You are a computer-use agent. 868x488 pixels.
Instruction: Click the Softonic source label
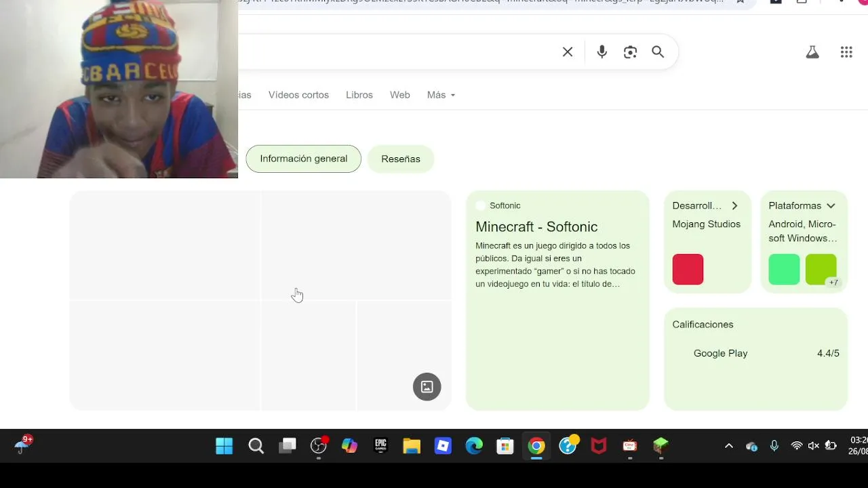(x=505, y=205)
